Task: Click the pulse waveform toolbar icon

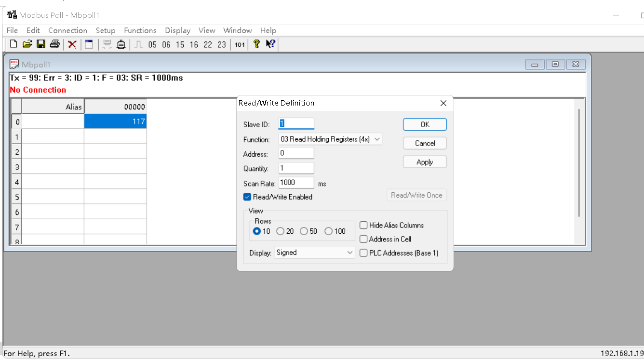Action: [x=138, y=44]
